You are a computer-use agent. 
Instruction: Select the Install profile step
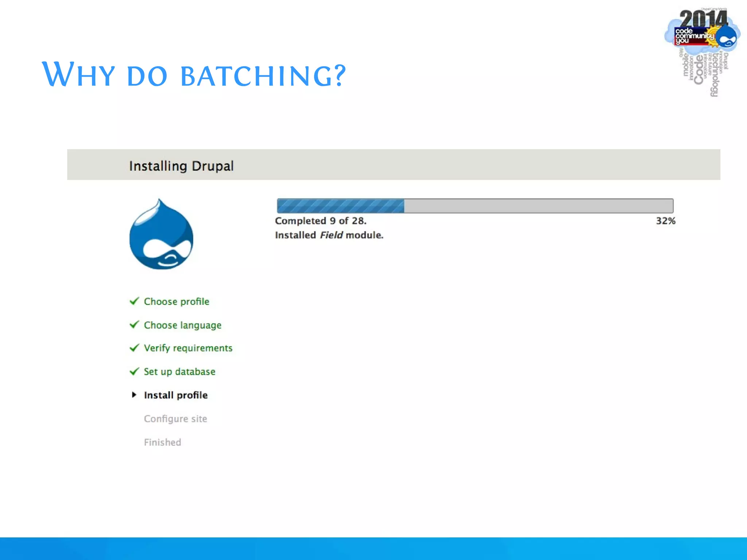click(176, 395)
